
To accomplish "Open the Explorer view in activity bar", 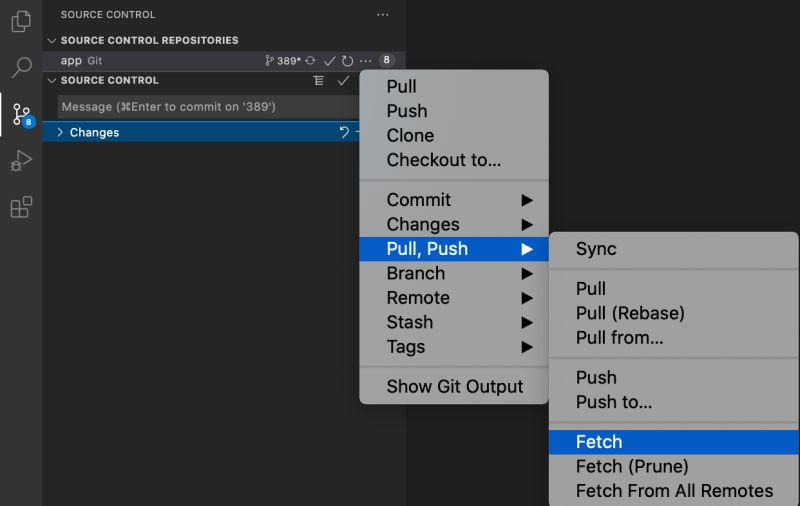I will (21, 21).
